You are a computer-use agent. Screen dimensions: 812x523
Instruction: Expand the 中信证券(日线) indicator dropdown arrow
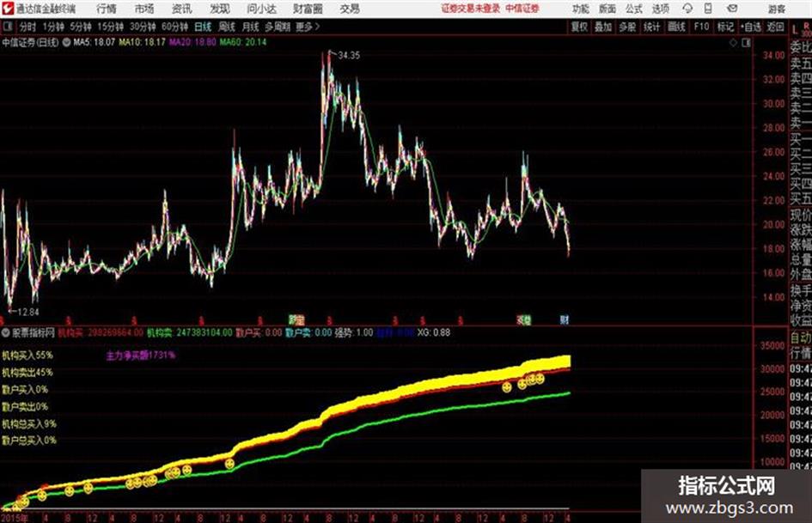click(66, 42)
